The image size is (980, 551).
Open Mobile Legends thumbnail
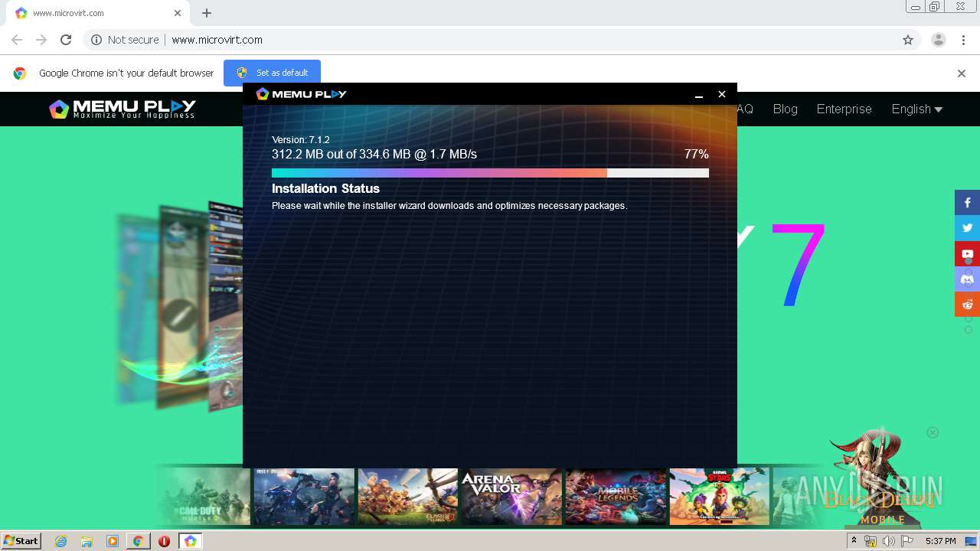(x=616, y=497)
